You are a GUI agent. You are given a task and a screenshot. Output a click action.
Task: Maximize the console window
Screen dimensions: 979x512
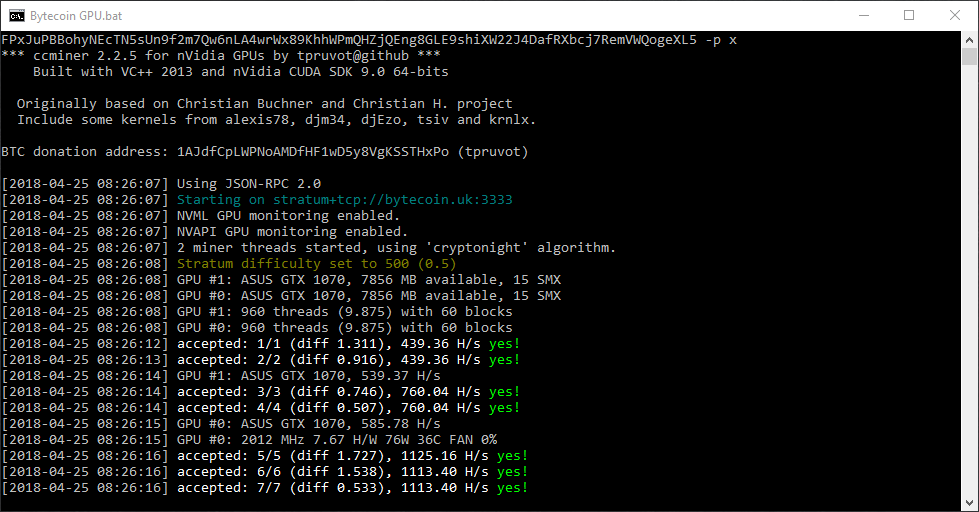[x=909, y=16]
